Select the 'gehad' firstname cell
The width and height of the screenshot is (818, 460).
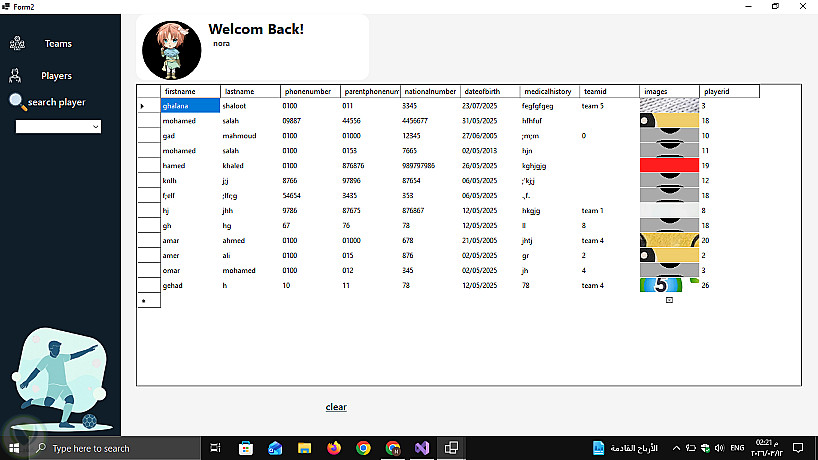[190, 286]
